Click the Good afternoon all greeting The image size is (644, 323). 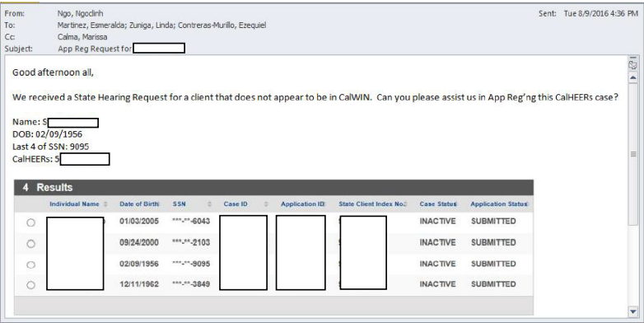click(x=53, y=73)
